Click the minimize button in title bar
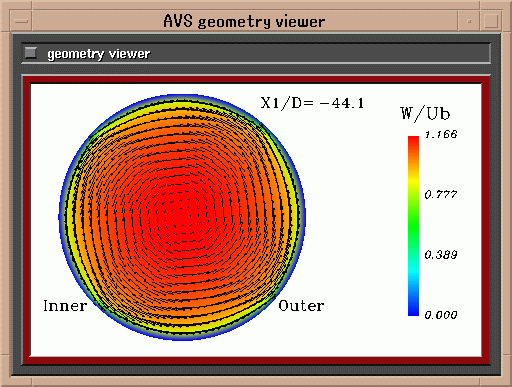 pos(469,21)
